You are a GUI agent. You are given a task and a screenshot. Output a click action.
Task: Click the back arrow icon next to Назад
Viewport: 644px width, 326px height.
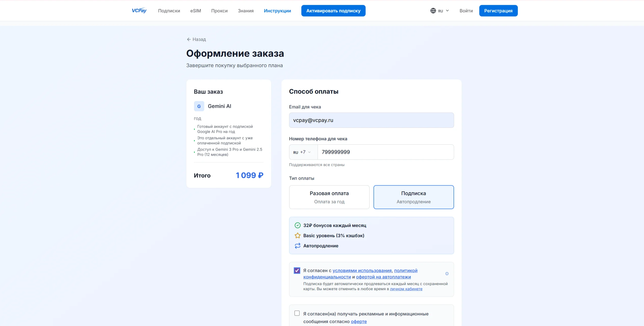tap(189, 39)
